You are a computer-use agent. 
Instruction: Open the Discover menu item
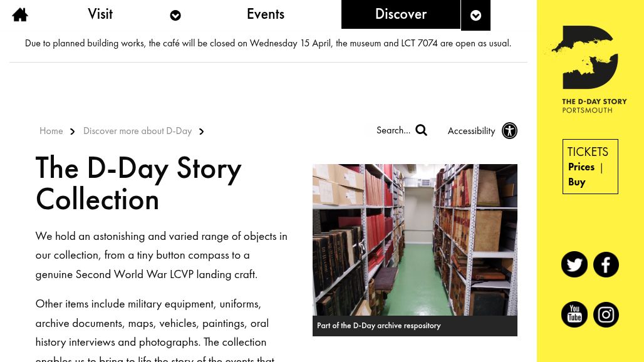[x=400, y=14]
